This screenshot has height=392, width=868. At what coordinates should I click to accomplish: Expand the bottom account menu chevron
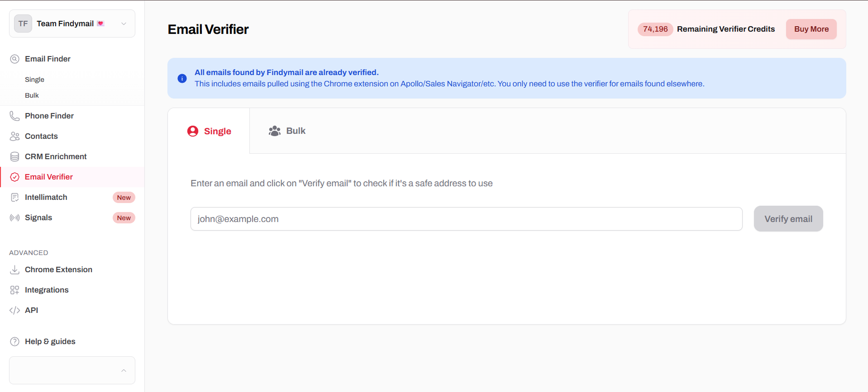(124, 370)
